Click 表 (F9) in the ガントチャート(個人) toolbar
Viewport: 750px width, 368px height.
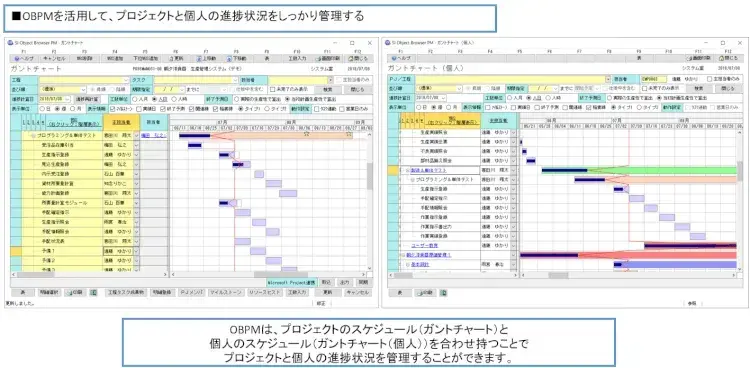coord(640,58)
